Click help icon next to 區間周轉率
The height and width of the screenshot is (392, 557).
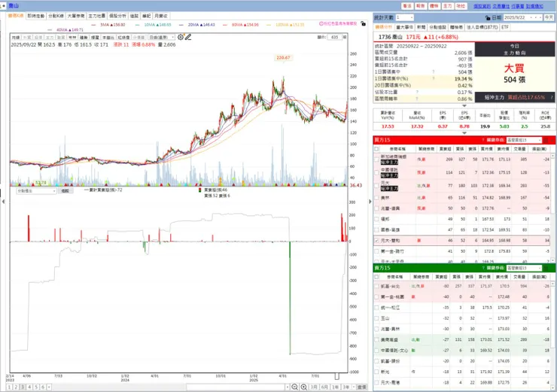tap(417, 99)
